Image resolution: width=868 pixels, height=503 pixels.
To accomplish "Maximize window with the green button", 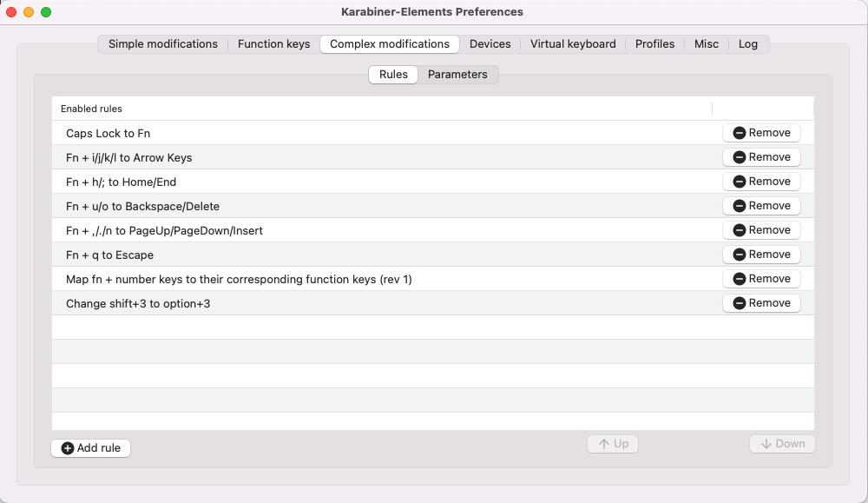I will (47, 12).
